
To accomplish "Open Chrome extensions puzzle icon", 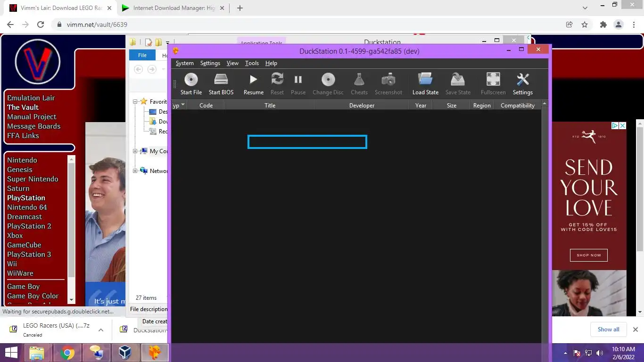I will coord(603,25).
